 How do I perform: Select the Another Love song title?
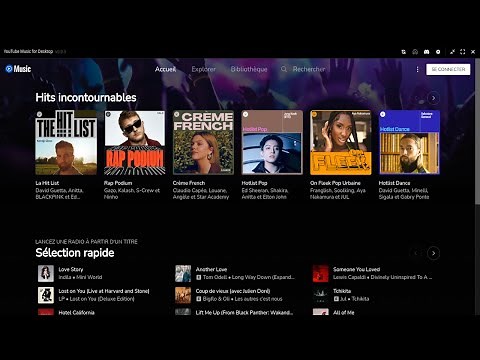(x=211, y=269)
